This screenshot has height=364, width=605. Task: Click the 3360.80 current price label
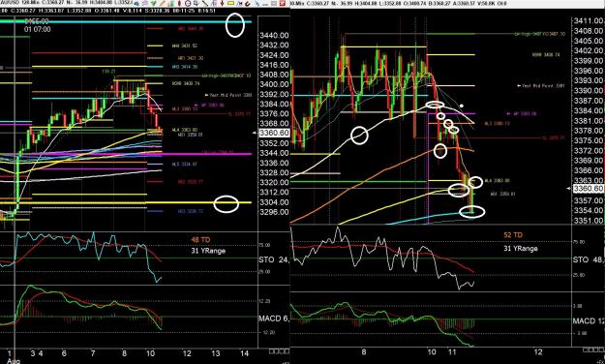click(x=274, y=133)
